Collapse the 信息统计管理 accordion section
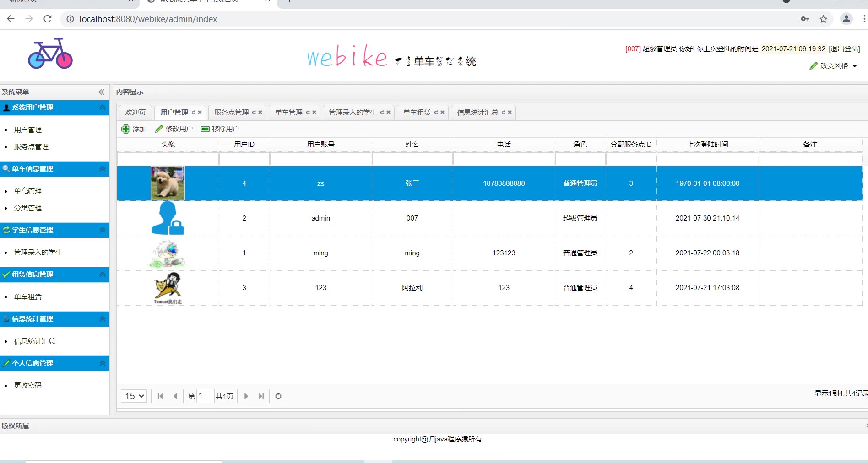 click(x=103, y=319)
